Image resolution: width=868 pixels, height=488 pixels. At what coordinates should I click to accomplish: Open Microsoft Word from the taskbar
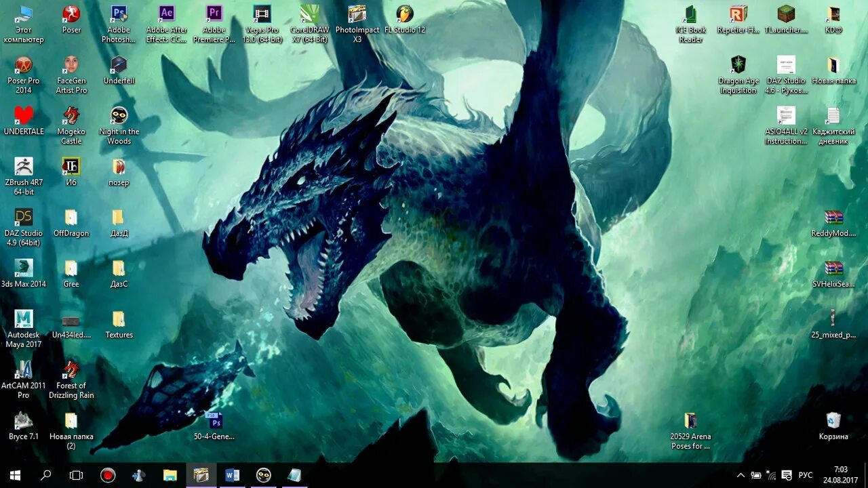tap(233, 475)
